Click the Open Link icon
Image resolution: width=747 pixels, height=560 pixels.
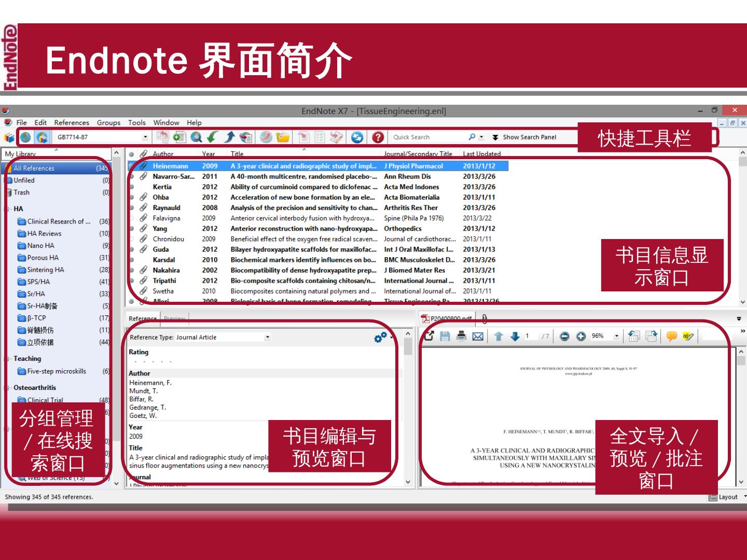click(x=266, y=137)
